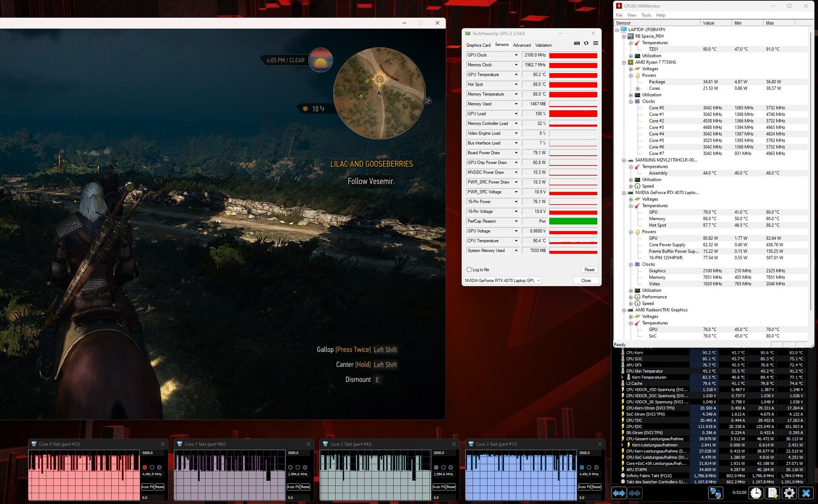Viewport: 818px width, 504px height.
Task: Click the sunset weather icon in game
Action: pos(320,60)
